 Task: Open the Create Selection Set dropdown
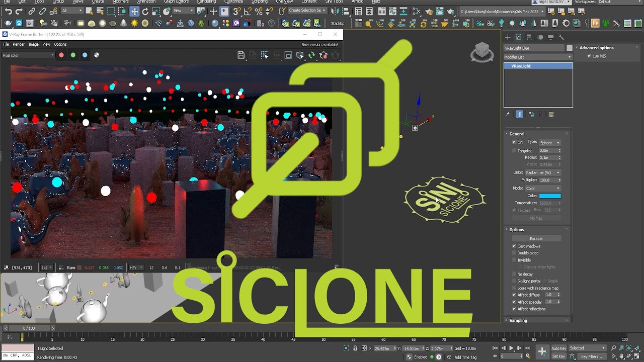[x=307, y=11]
